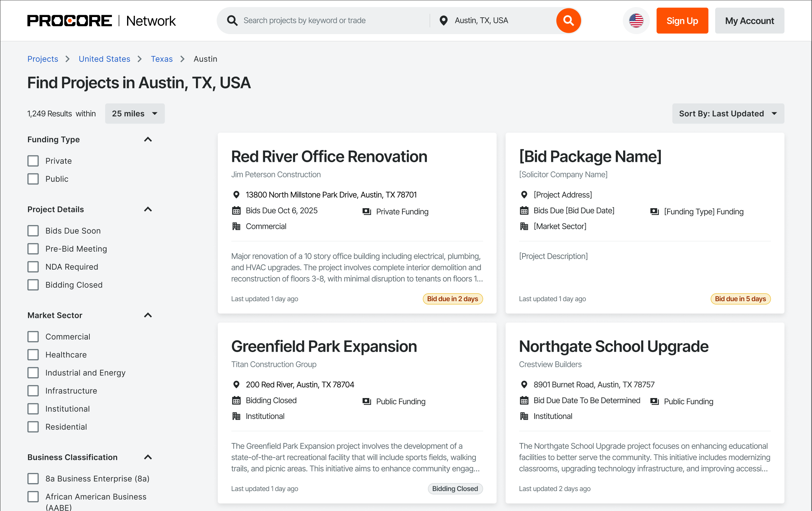The width and height of the screenshot is (812, 511).
Task: Click the building icon beside Commercial on Red River card
Action: point(236,226)
